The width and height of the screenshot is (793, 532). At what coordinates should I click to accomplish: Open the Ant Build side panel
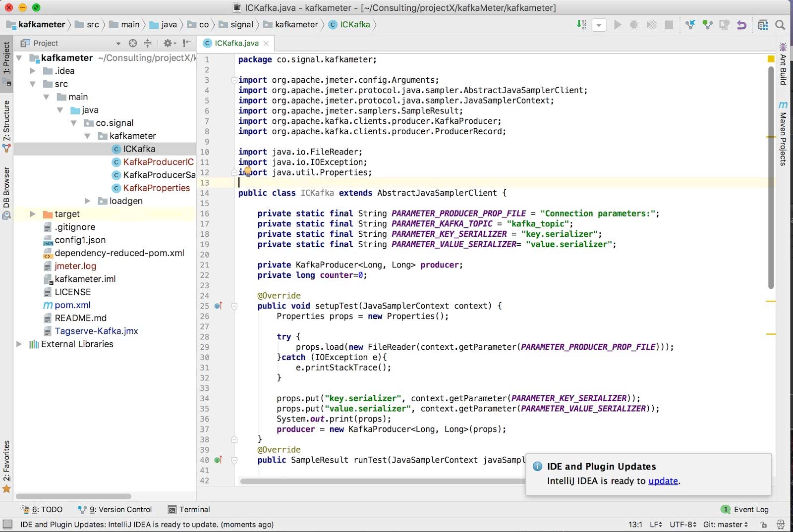click(x=783, y=64)
